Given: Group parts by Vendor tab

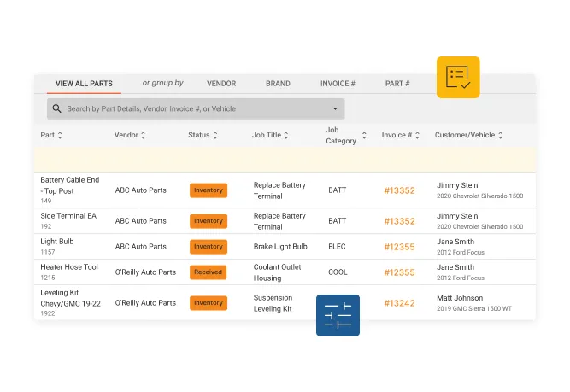Looking at the screenshot, I should tap(221, 84).
